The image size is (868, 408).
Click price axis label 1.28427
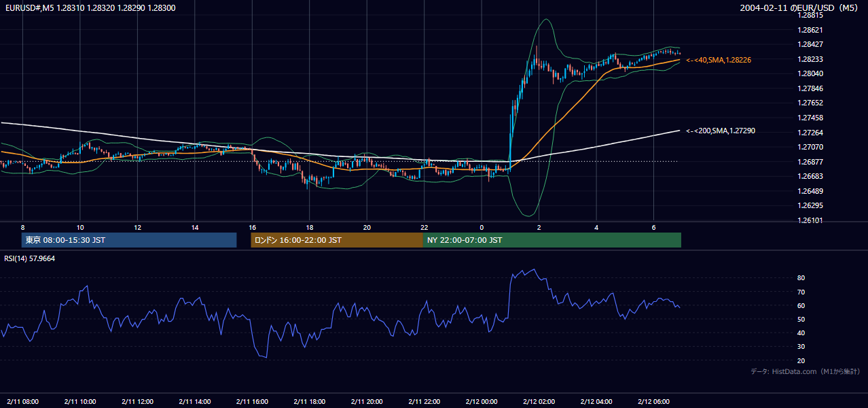tap(810, 44)
